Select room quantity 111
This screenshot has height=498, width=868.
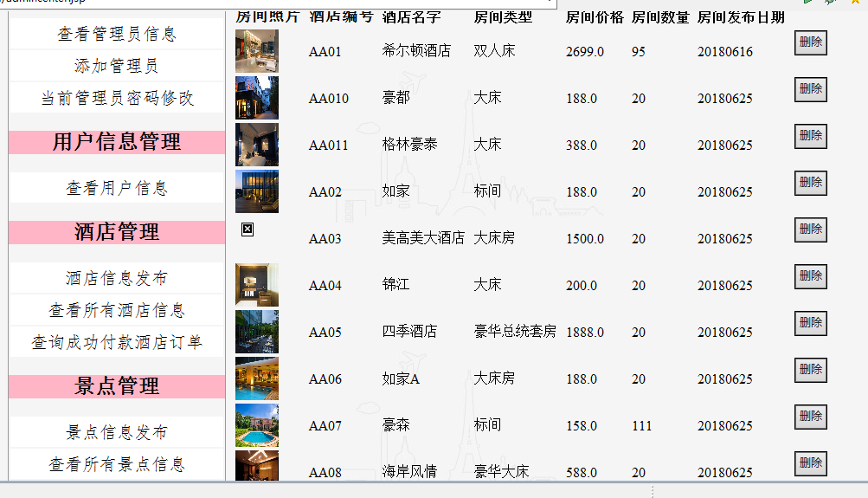[641, 426]
